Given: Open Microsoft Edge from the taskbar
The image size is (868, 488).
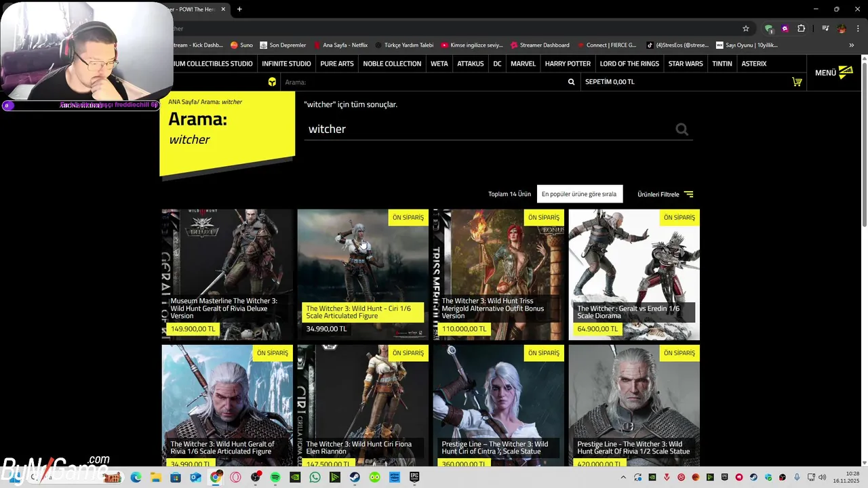Looking at the screenshot, I should (x=136, y=477).
